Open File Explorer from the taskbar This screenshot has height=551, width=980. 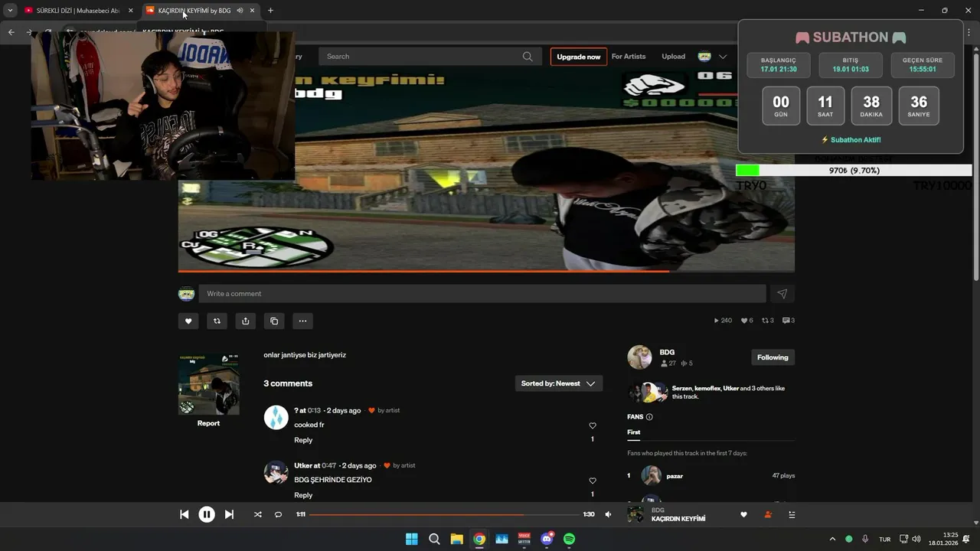(x=456, y=539)
